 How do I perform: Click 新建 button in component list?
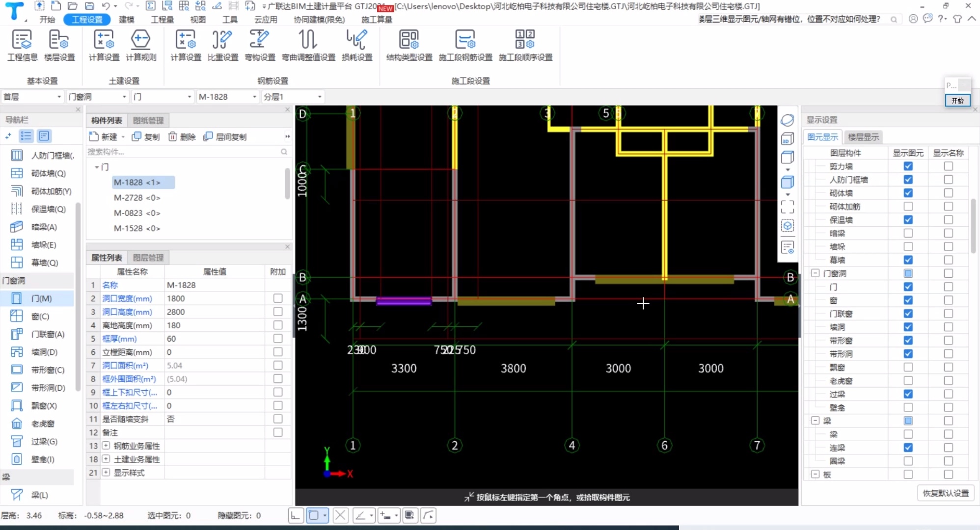click(104, 136)
